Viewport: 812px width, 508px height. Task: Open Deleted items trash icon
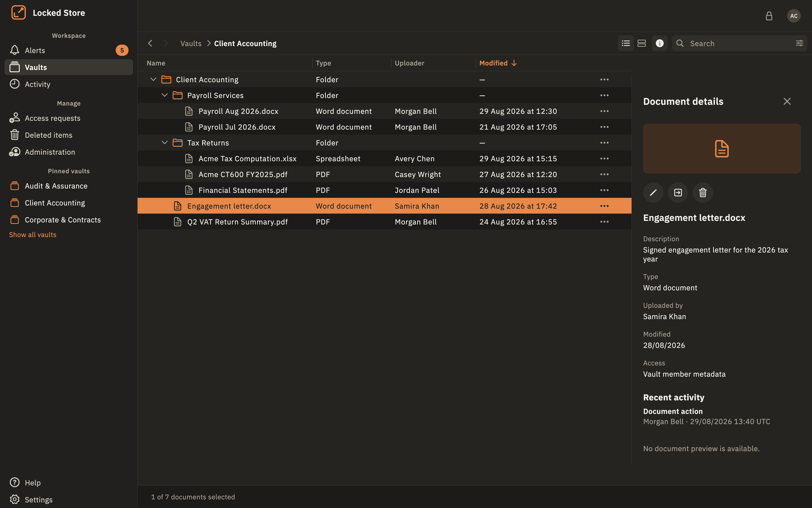(14, 135)
